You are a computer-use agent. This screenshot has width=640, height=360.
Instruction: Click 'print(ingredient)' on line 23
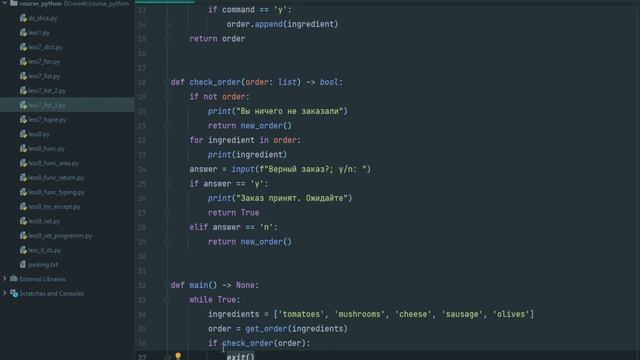(x=247, y=155)
